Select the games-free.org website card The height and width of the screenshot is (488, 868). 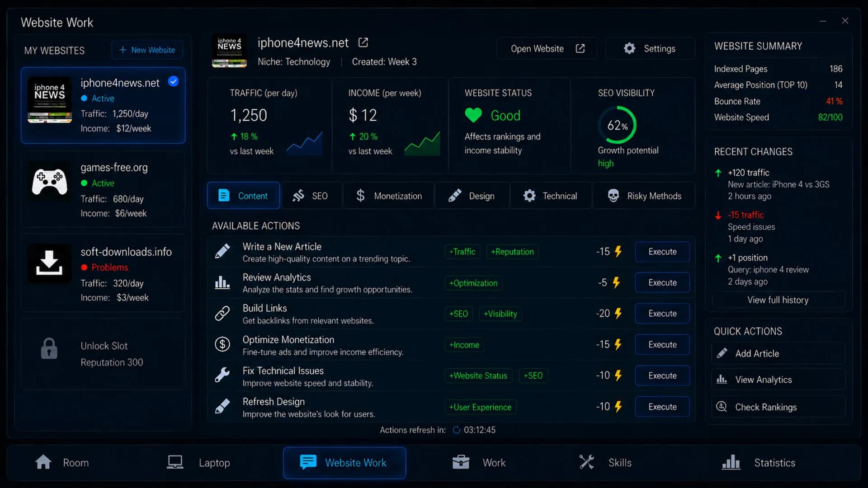pos(103,189)
